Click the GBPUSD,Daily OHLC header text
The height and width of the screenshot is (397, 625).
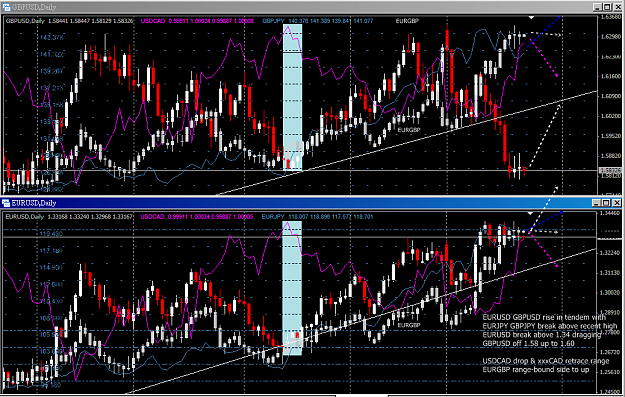[69, 21]
